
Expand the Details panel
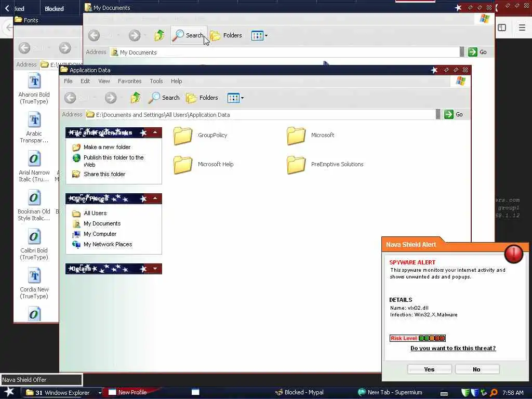click(x=155, y=269)
